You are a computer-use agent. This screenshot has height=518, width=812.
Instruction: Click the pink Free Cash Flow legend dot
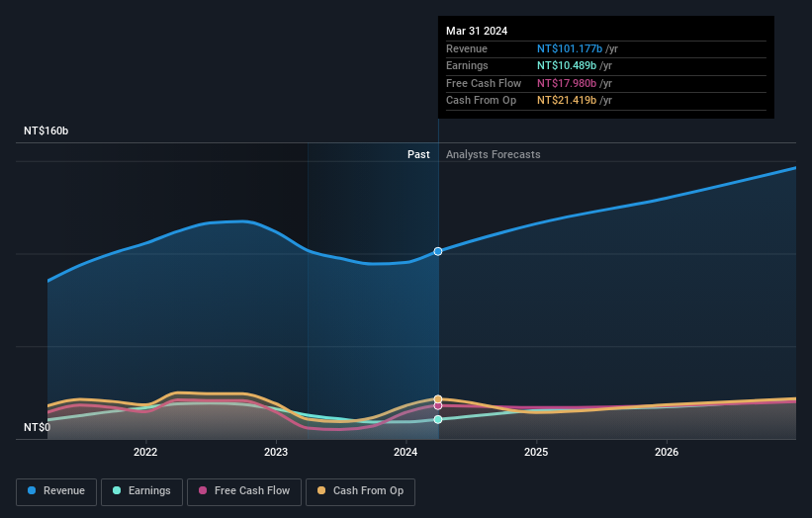[x=203, y=490]
